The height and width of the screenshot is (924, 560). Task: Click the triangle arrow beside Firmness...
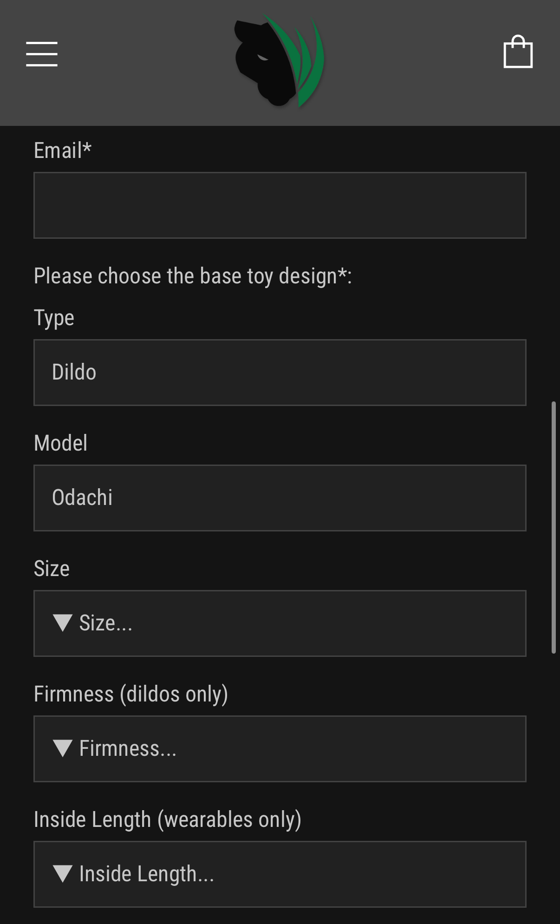tap(63, 748)
